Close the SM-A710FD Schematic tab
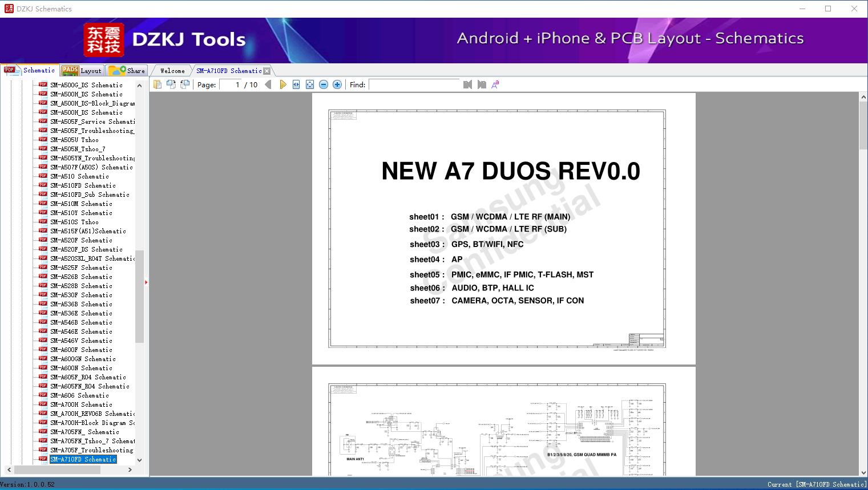The width and height of the screenshot is (868, 490). pyautogui.click(x=267, y=71)
